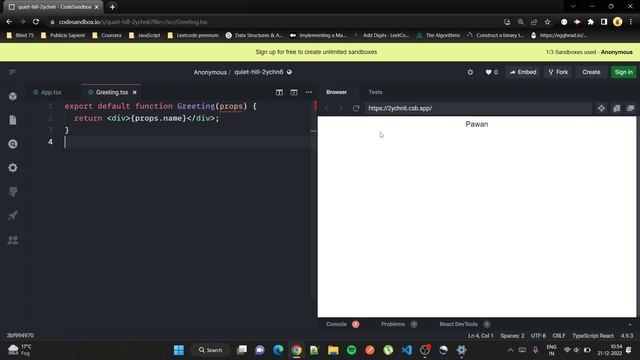Open Chrome side panel icon
Screen dimensions: 640x360
pos(604,22)
